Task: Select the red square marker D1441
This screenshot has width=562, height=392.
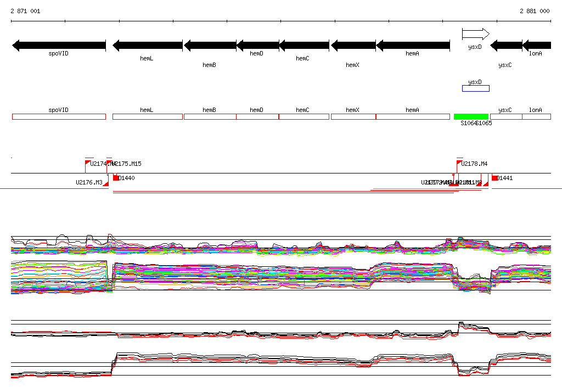Action: coord(495,178)
